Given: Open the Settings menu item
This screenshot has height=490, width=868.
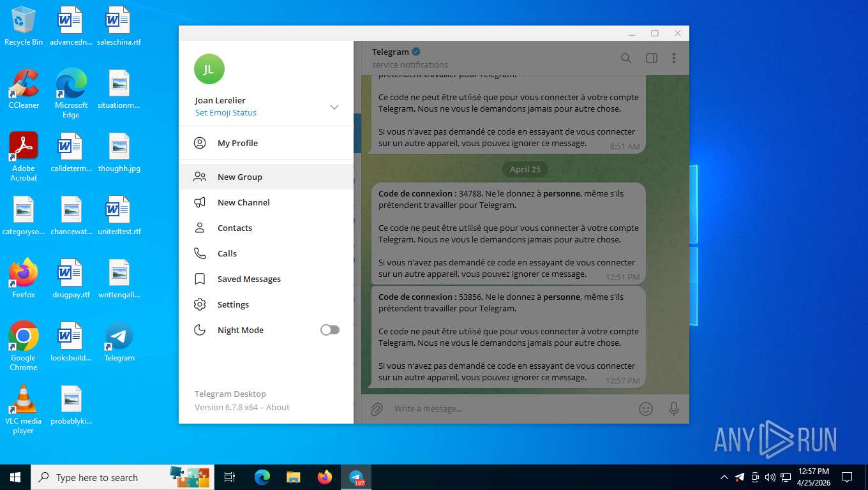Looking at the screenshot, I should coord(266,304).
